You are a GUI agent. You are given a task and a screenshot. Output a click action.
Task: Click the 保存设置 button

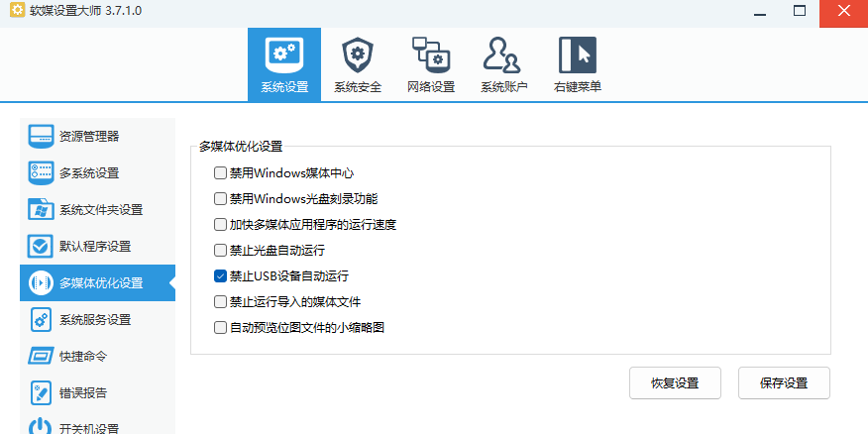783,383
